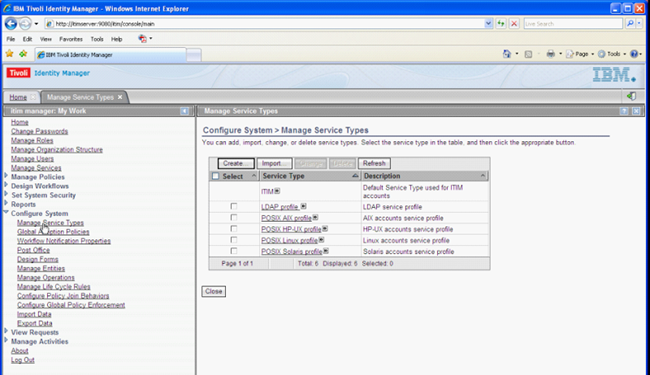Click the Add to Favorites star-plus icon

[x=23, y=54]
